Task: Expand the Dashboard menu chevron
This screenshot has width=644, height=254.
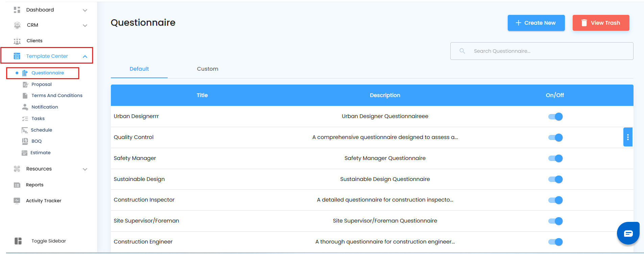Action: click(x=85, y=10)
